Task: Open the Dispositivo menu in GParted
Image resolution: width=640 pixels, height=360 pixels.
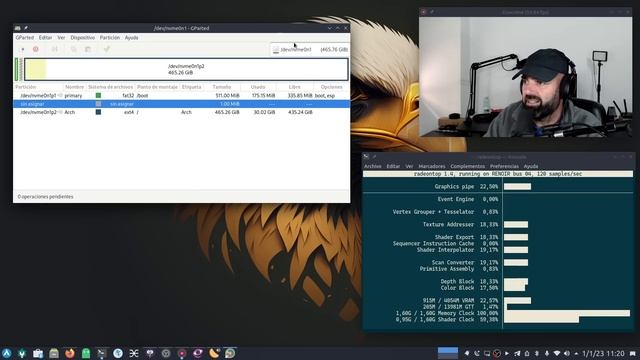Action: tap(82, 38)
